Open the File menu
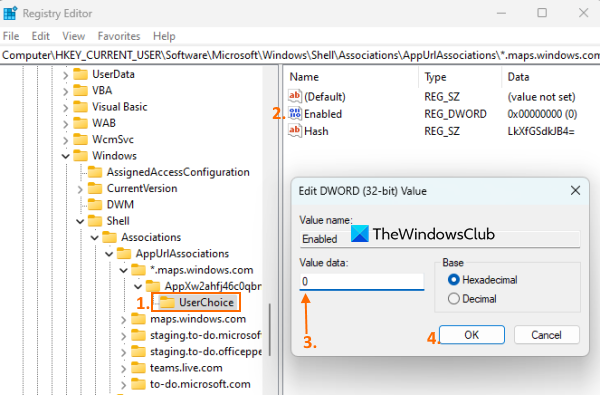This screenshot has height=395, width=600. point(11,36)
